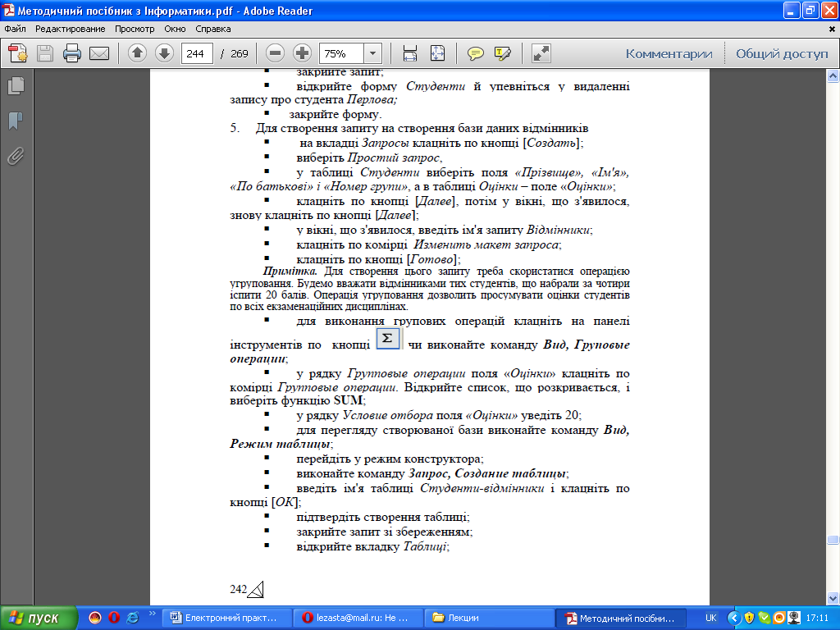840x630 pixels.
Task: Open the Справка menu
Action: click(x=212, y=29)
